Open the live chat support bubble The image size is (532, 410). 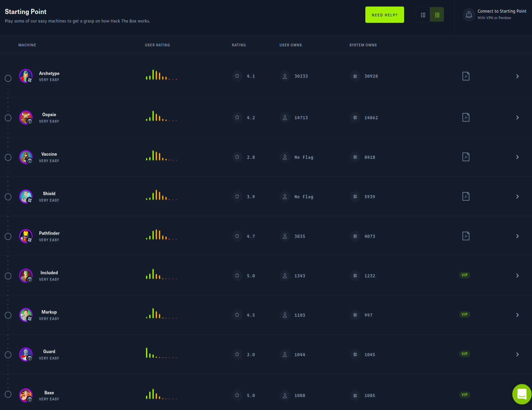click(522, 394)
